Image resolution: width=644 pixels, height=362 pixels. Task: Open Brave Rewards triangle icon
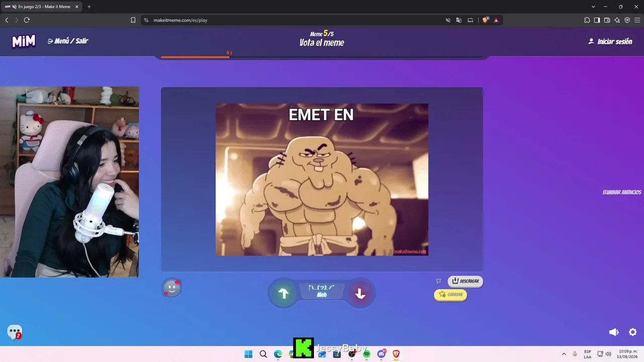[x=496, y=20]
